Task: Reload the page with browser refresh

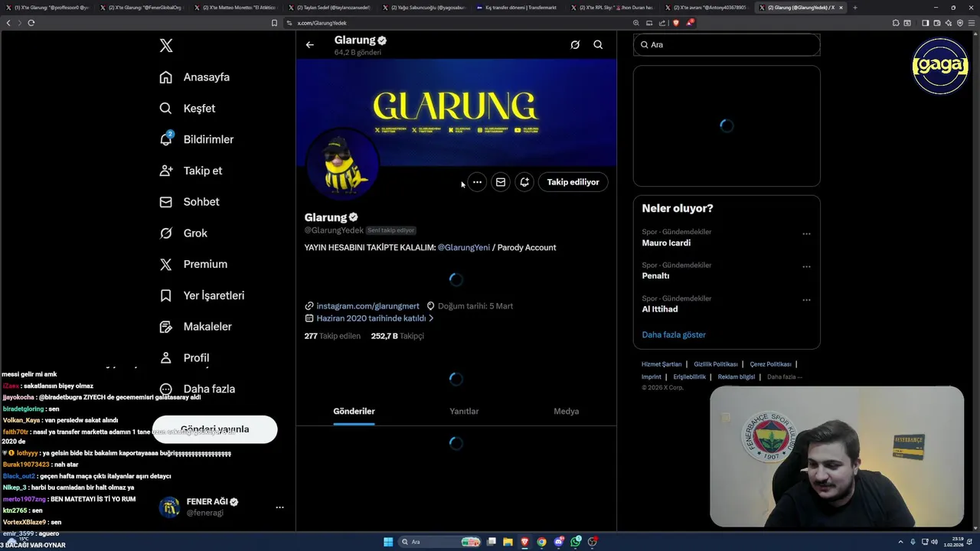Action: 31,23
